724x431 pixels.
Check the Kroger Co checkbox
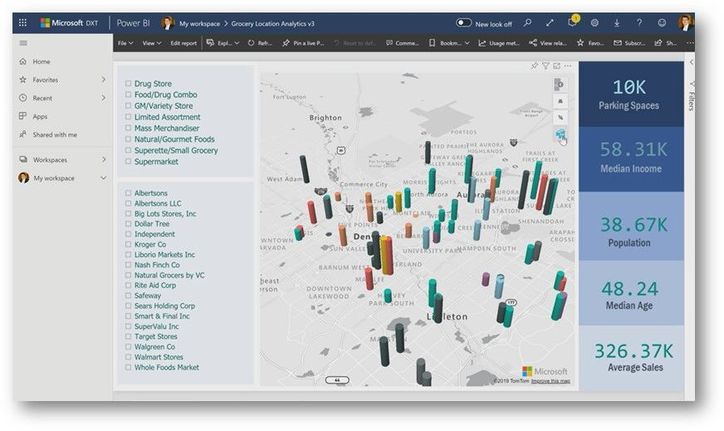point(128,244)
